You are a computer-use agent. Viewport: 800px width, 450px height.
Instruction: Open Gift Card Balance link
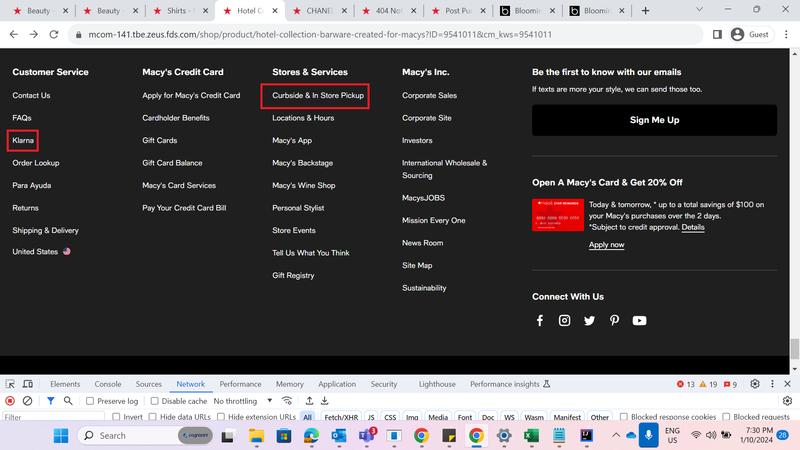172,163
